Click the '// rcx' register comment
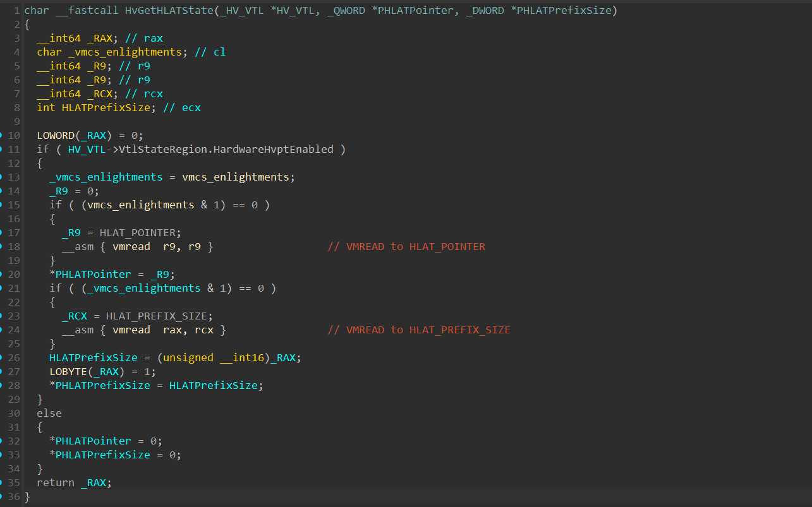The height and width of the screenshot is (507, 812). 144,94
